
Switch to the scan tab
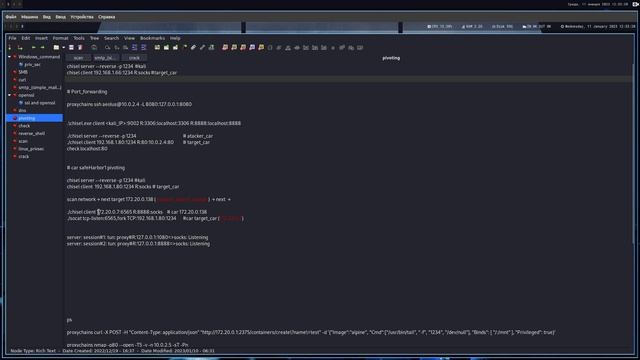(78, 58)
